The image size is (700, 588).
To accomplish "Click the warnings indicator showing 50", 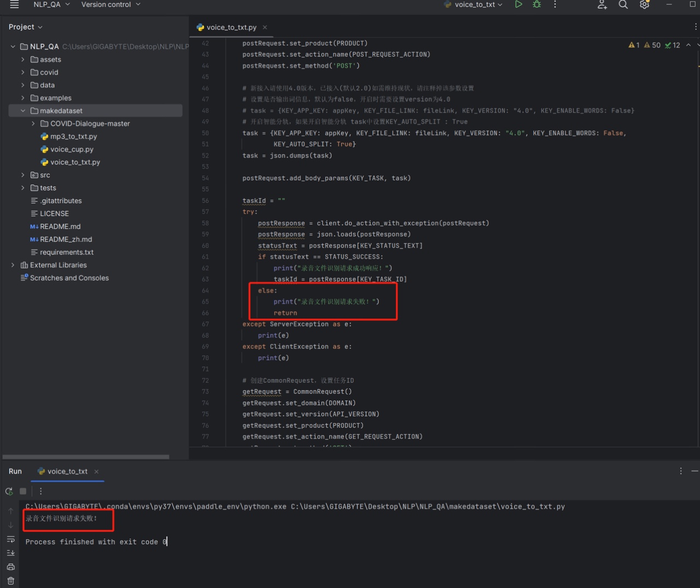I will (652, 45).
